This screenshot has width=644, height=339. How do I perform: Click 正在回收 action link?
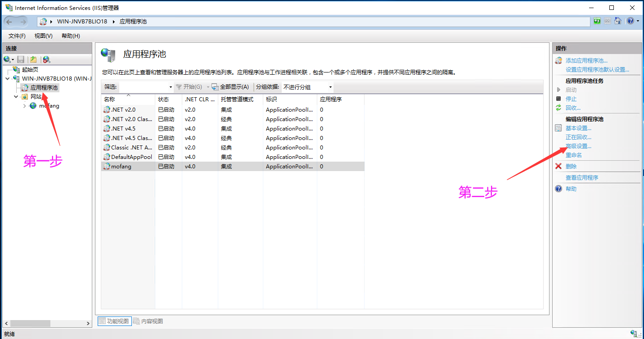tap(578, 137)
